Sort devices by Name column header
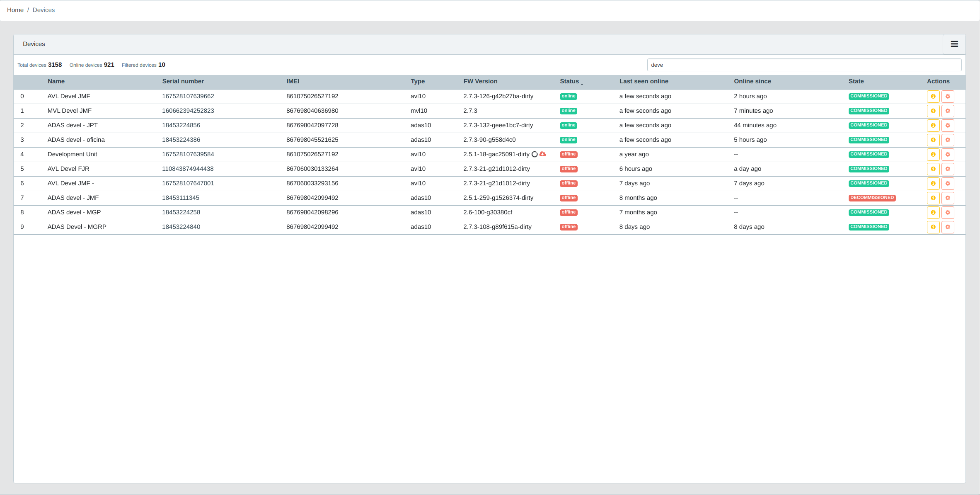Image resolution: width=980 pixels, height=495 pixels. pyautogui.click(x=56, y=82)
